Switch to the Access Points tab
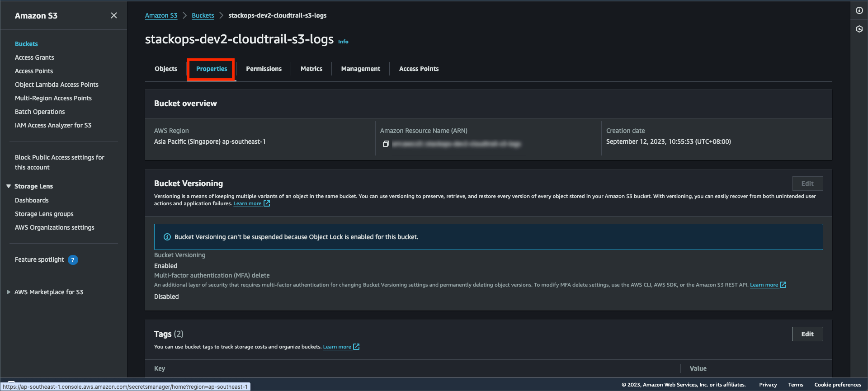The height and width of the screenshot is (391, 868). 419,69
